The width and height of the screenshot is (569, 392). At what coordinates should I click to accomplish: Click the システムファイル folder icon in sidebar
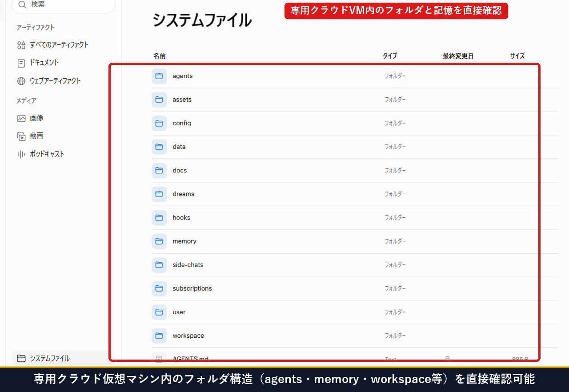[x=21, y=358]
